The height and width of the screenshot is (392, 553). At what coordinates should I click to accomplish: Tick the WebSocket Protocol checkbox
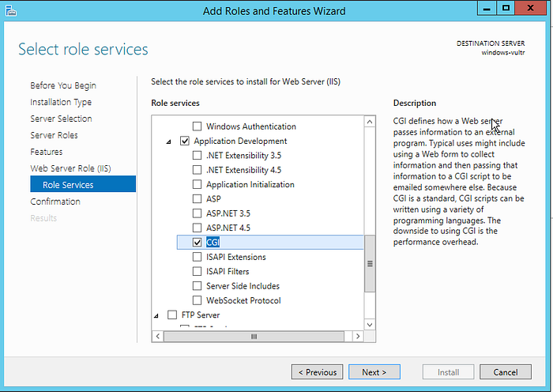(197, 300)
